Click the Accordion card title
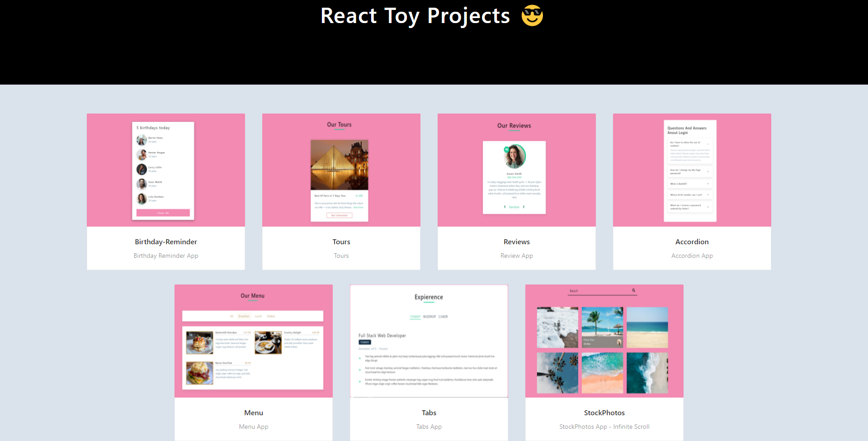This screenshot has height=441, width=868. click(x=692, y=242)
